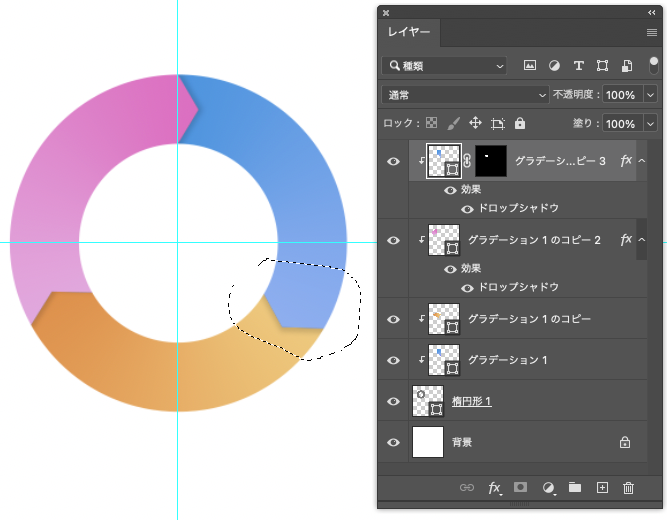The image size is (667, 520).
Task: Create a new group folder
Action: pyautogui.click(x=575, y=487)
